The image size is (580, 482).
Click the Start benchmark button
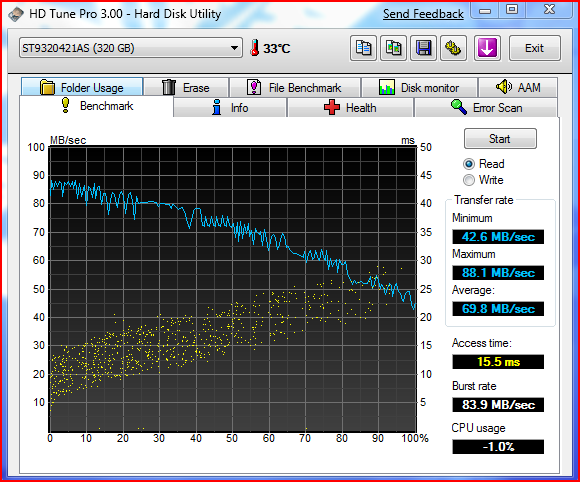click(x=500, y=139)
